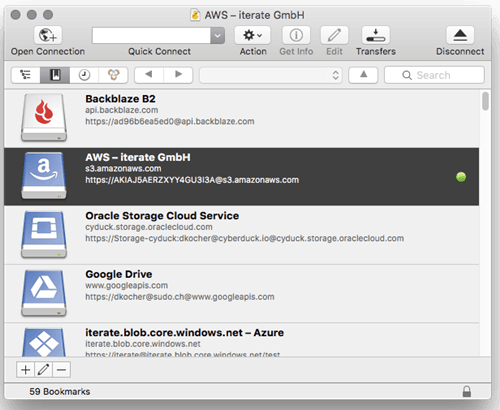Image resolution: width=500 pixels, height=410 pixels.
Task: Show the History view tab
Action: coord(84,75)
